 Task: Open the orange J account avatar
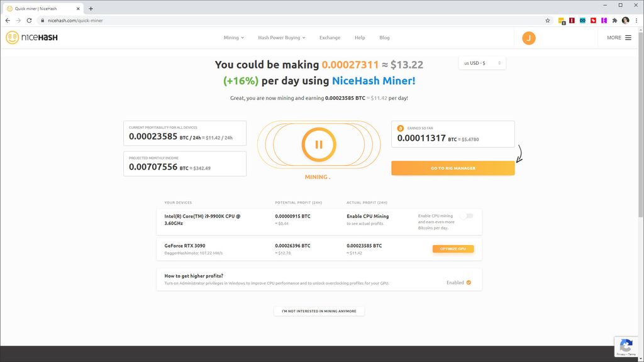[528, 38]
